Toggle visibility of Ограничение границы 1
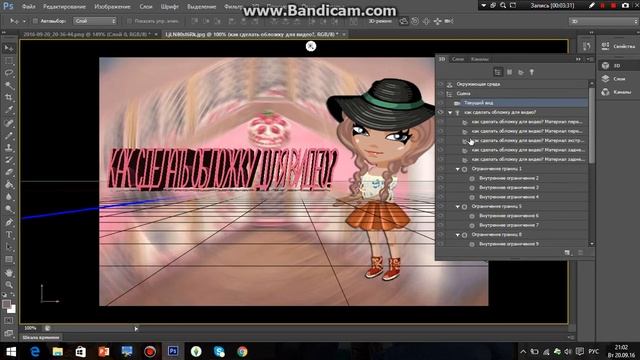Viewport: 640px width, 360px height. pyautogui.click(x=440, y=169)
